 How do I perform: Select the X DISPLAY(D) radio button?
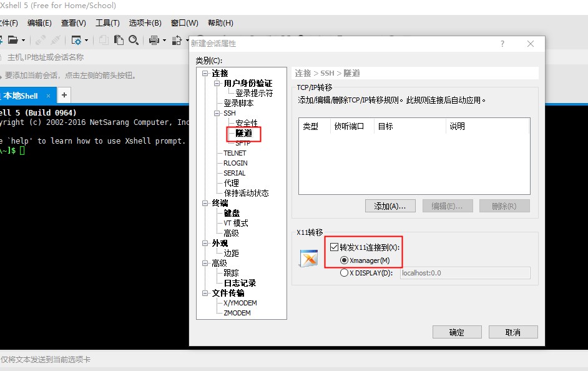coord(344,273)
